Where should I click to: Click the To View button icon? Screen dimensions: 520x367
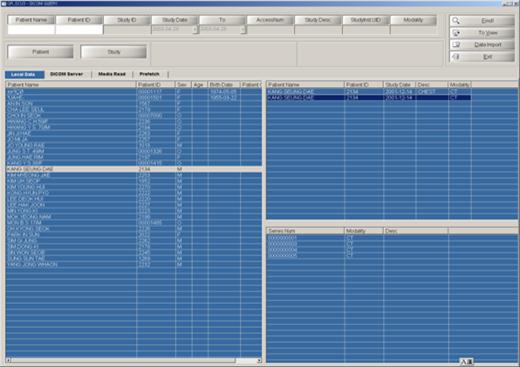click(x=456, y=33)
